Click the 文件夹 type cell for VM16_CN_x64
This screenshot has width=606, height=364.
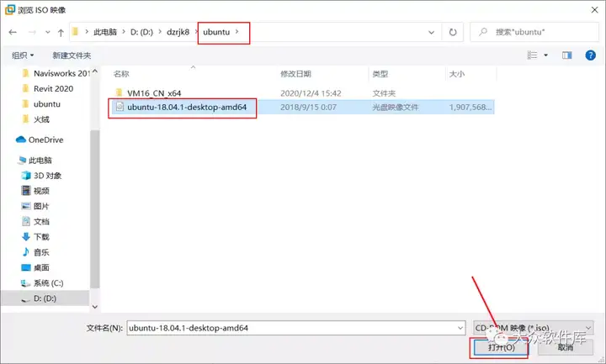(x=384, y=93)
